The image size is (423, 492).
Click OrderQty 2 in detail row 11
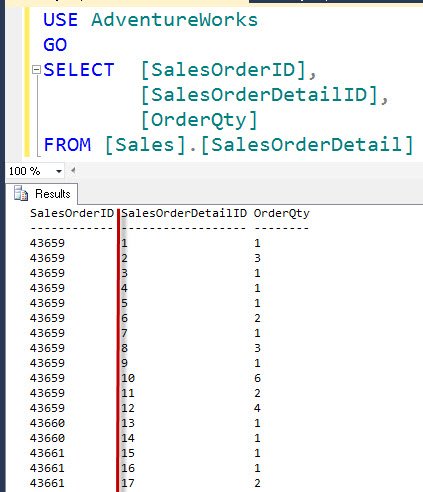(x=257, y=393)
